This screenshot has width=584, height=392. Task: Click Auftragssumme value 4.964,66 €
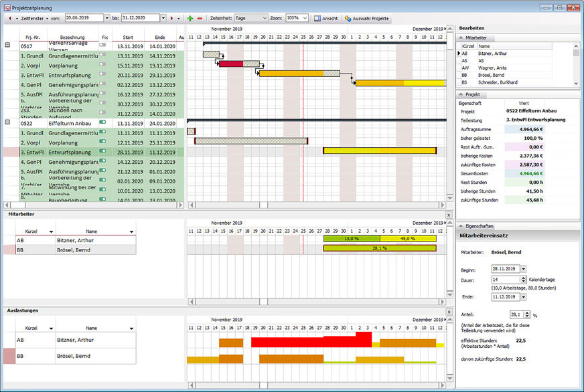[x=524, y=129]
